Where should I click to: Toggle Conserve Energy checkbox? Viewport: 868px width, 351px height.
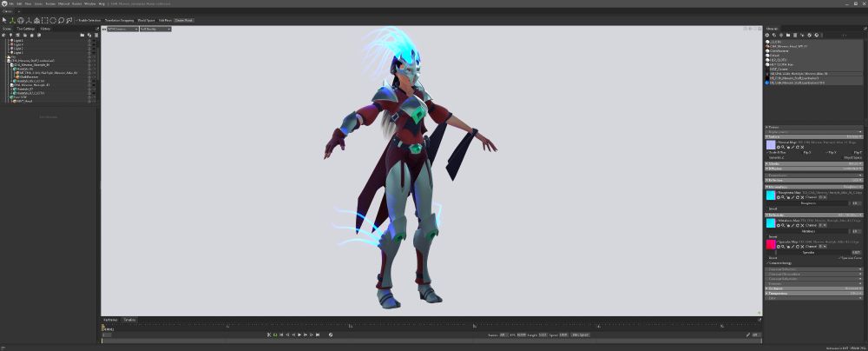click(779, 263)
